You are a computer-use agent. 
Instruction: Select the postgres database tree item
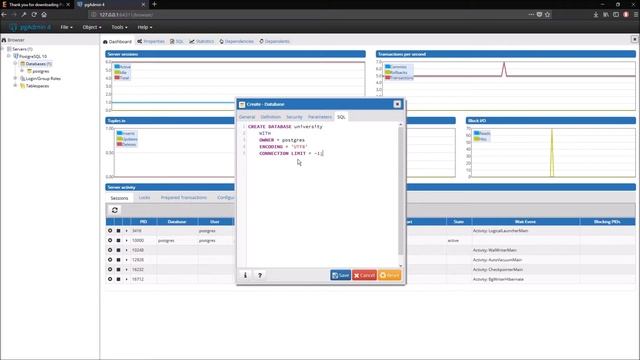pyautogui.click(x=40, y=71)
